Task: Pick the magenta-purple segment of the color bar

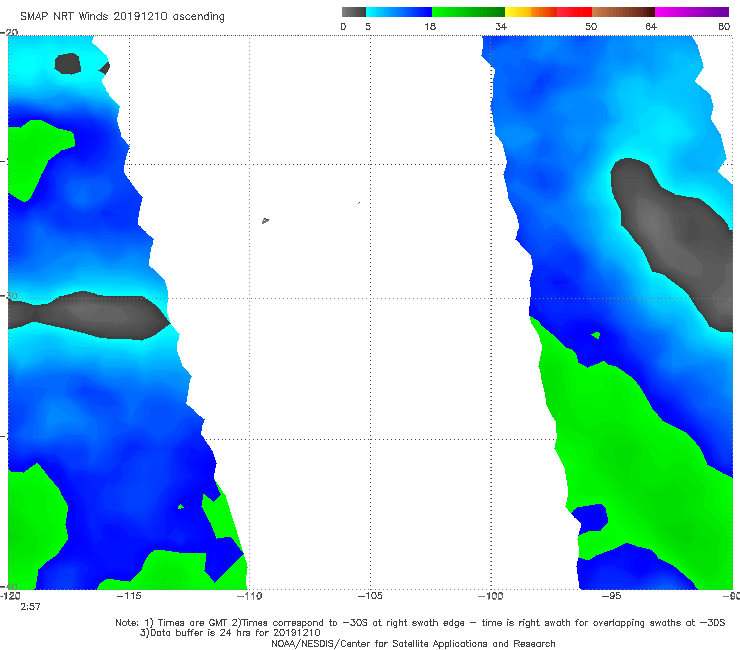Action: [692, 12]
